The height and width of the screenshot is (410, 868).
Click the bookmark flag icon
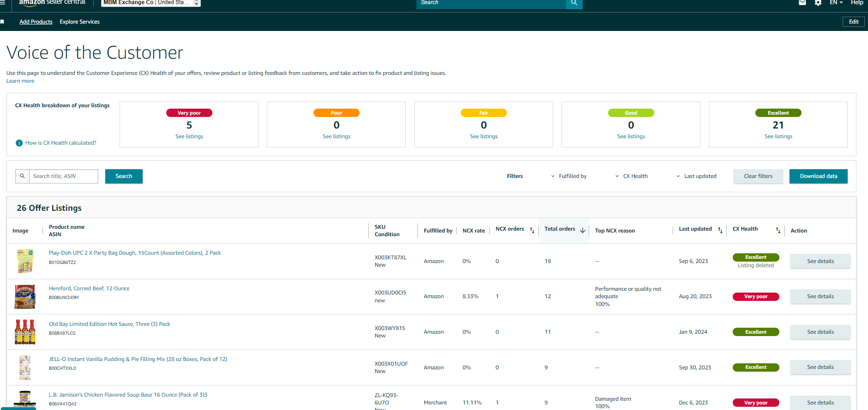[2, 22]
